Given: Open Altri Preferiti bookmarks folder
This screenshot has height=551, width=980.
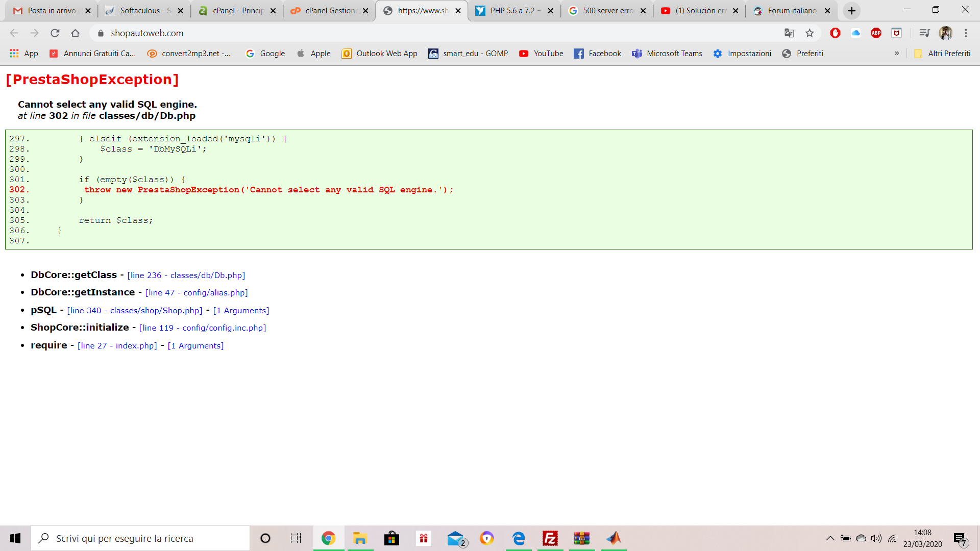Looking at the screenshot, I should [x=943, y=54].
